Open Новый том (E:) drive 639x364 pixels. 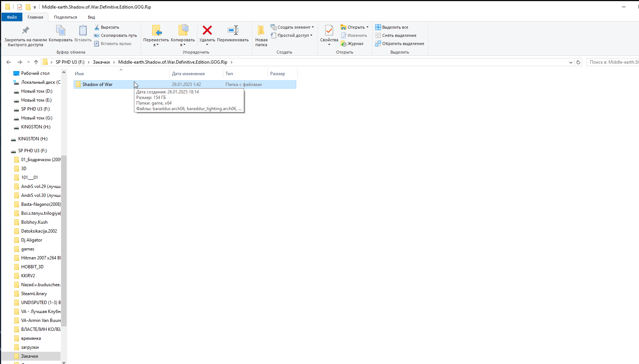pos(36,100)
